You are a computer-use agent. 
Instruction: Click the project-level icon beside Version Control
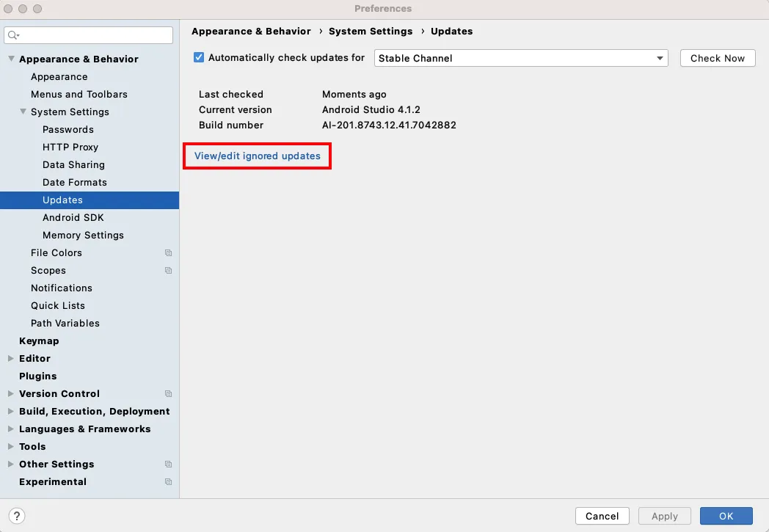click(x=168, y=394)
